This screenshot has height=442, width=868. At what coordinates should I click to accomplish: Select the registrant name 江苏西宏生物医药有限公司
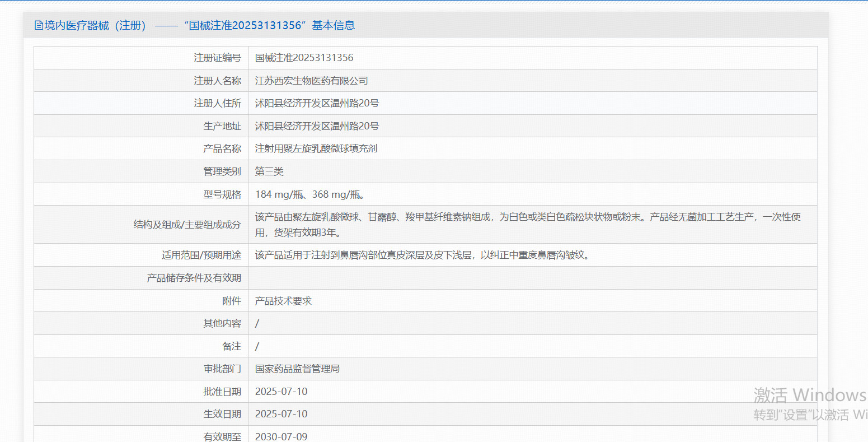coord(311,81)
